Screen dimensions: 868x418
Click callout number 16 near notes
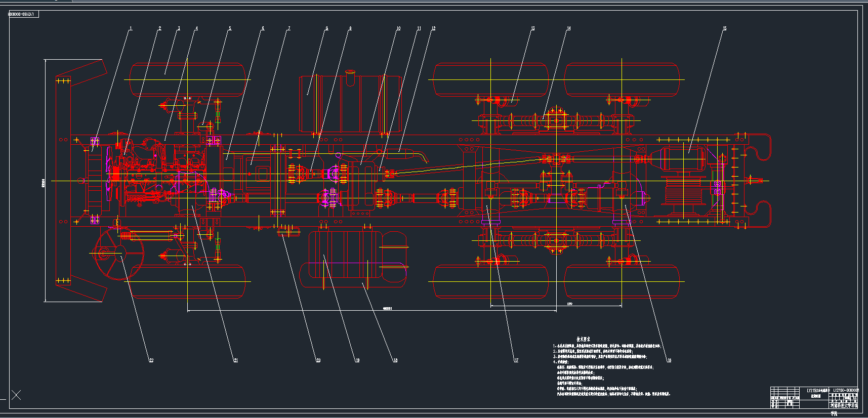point(669,360)
